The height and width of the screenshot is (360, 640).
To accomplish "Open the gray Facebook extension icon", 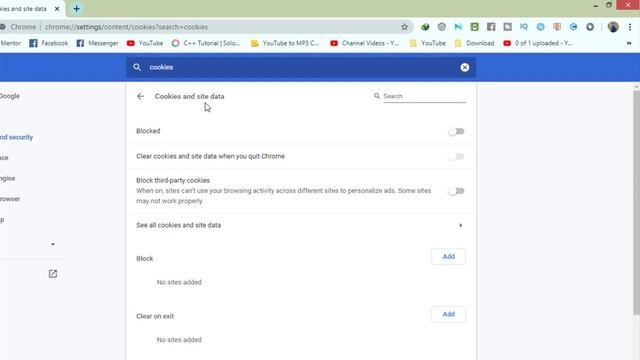I will (x=491, y=27).
